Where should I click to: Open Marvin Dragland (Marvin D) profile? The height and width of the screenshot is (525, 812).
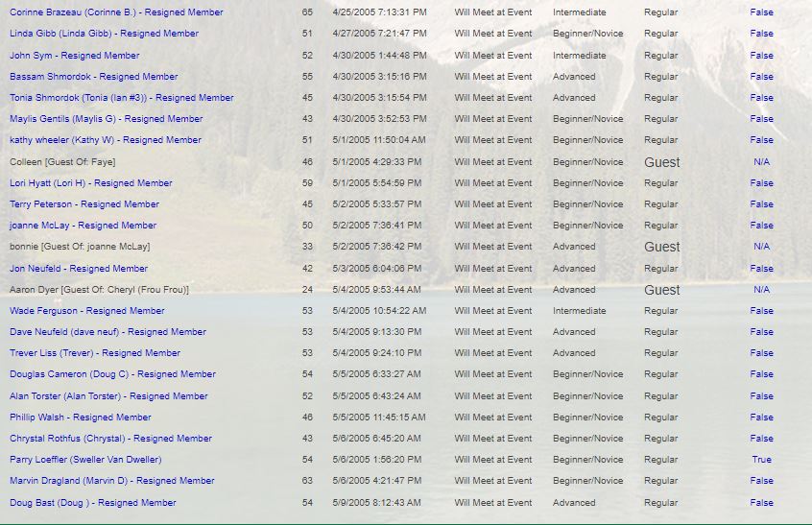pyautogui.click(x=111, y=481)
